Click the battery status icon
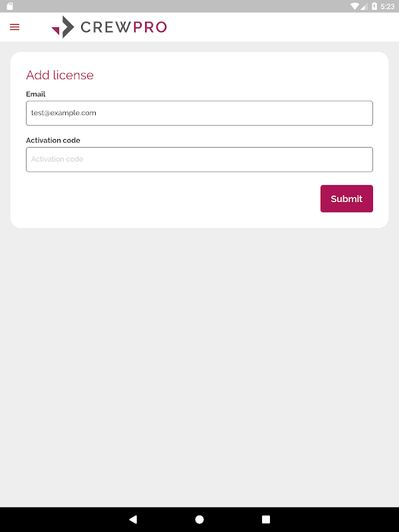399x532 pixels. pos(374,6)
